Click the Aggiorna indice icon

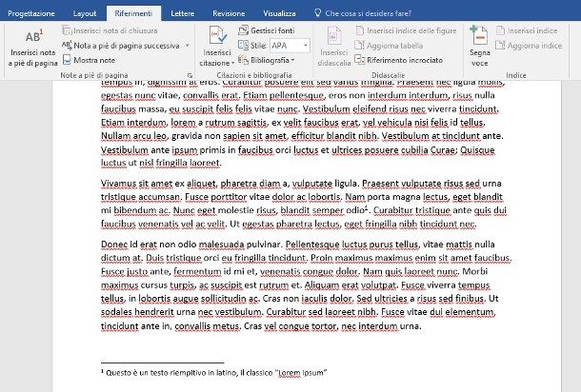tap(500, 46)
